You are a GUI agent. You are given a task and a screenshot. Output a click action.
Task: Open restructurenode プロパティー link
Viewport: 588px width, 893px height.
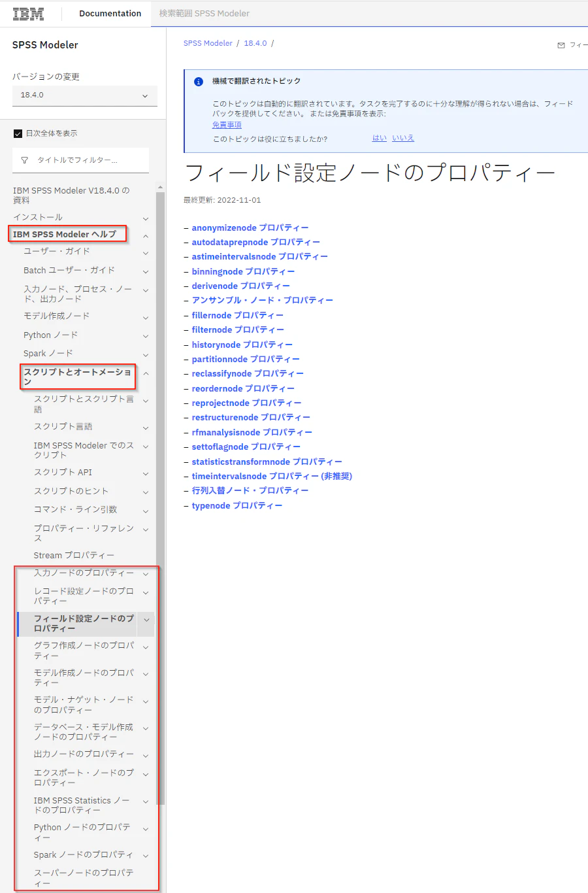coord(252,417)
